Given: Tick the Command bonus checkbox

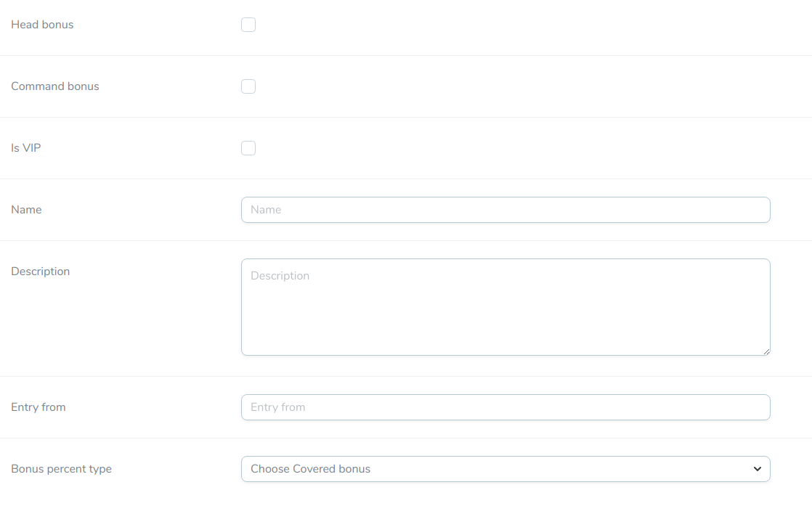Looking at the screenshot, I should point(248,86).
